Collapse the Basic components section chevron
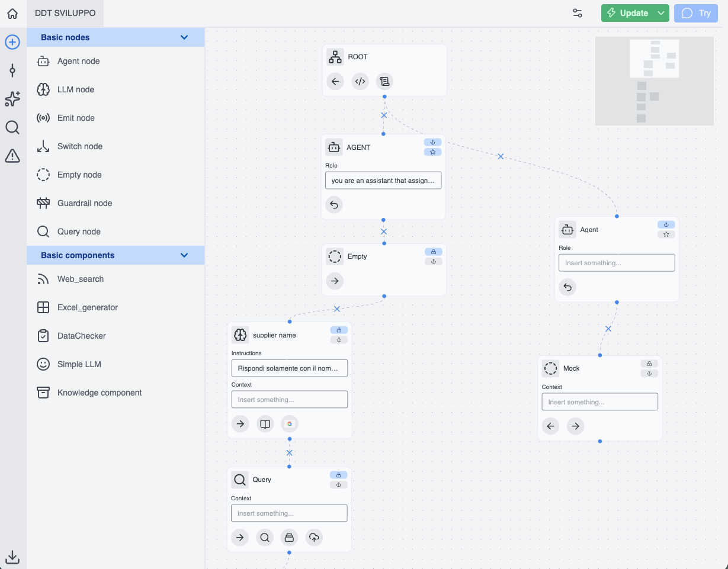The image size is (728, 569). (x=184, y=255)
